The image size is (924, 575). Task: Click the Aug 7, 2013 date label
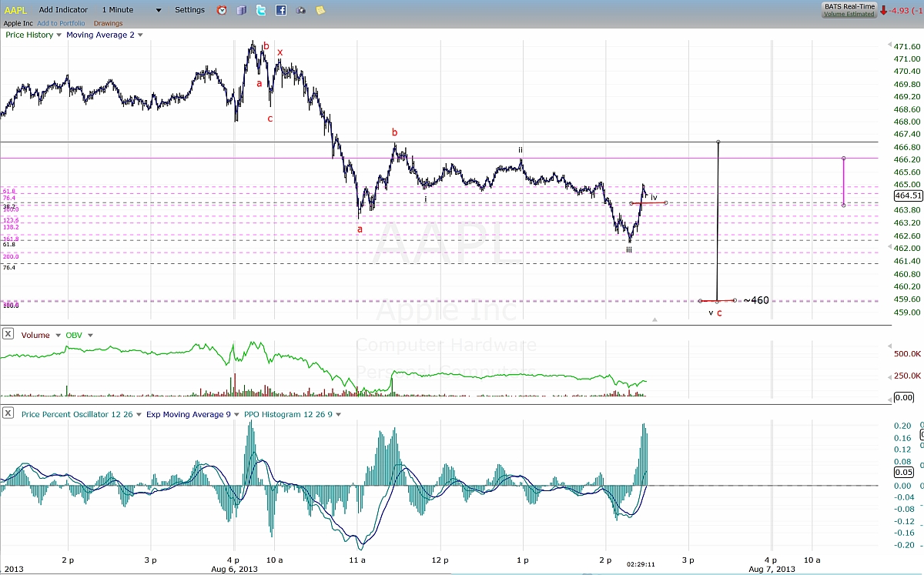(772, 570)
